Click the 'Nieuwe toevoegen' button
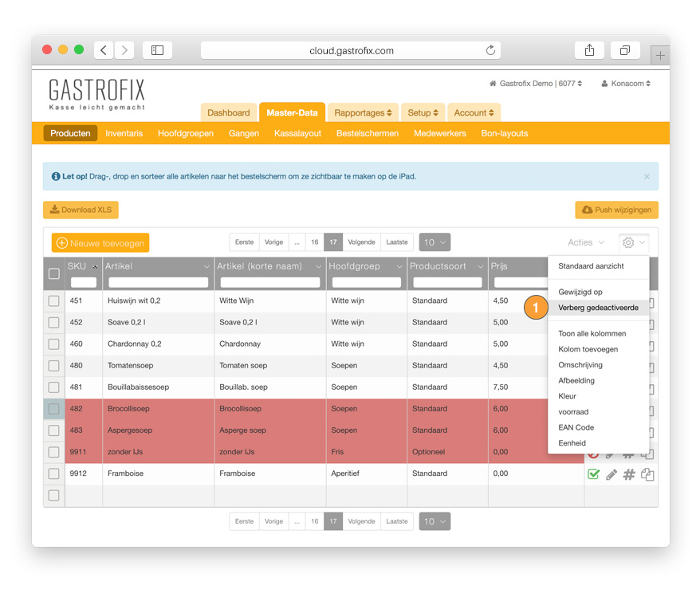The width and height of the screenshot is (700, 613). click(x=100, y=242)
